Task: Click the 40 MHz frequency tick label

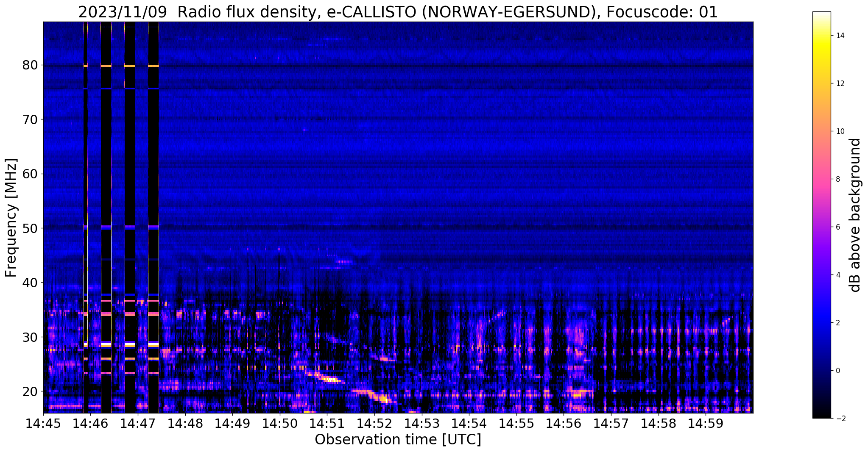Action: click(30, 283)
